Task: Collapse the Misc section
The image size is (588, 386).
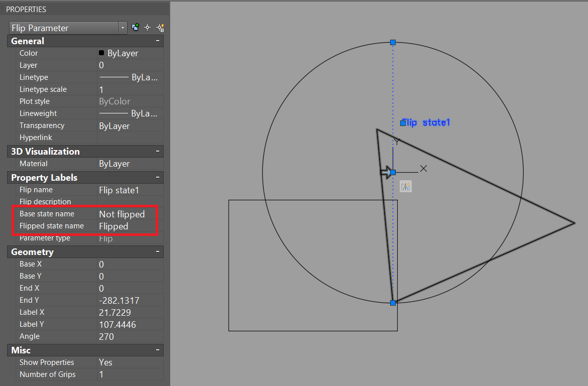Action: [159, 350]
